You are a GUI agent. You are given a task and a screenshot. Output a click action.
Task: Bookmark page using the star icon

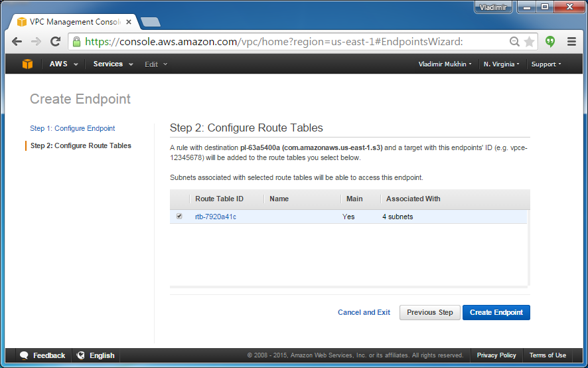pos(529,42)
